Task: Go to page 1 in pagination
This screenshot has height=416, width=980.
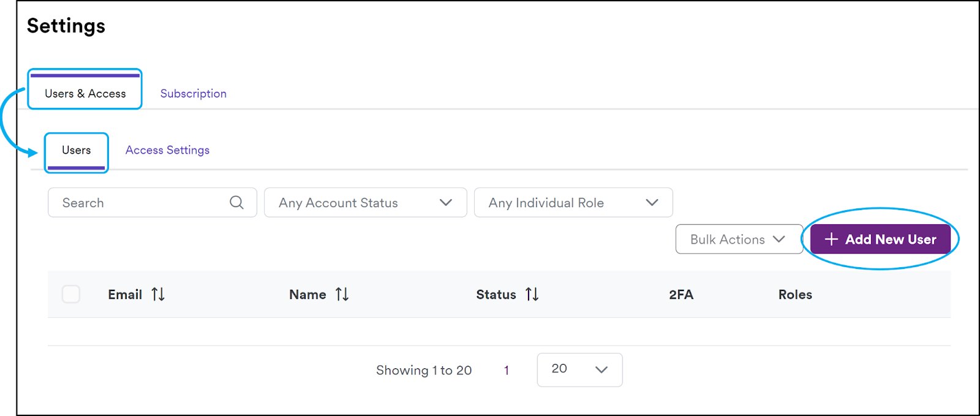Action: click(507, 370)
